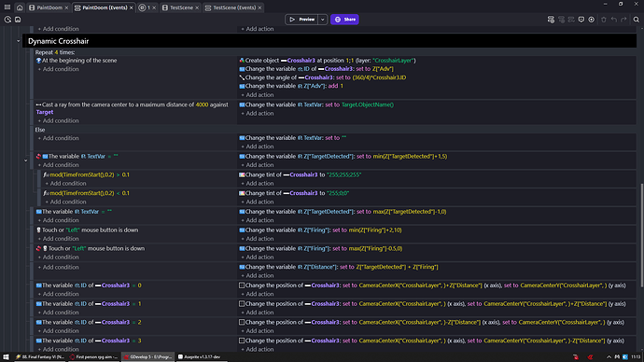Show hidden system tray icons
This screenshot has height=362, width=644.
pos(609,357)
